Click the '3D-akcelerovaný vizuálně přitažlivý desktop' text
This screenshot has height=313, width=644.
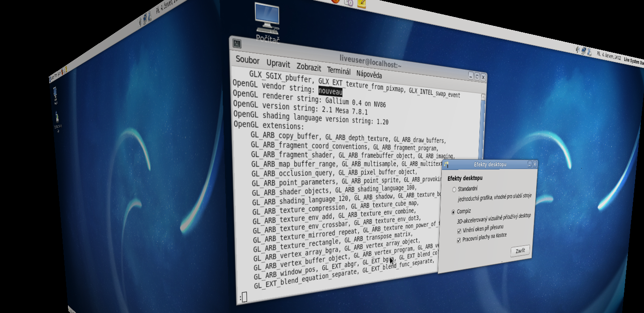[x=494, y=219]
